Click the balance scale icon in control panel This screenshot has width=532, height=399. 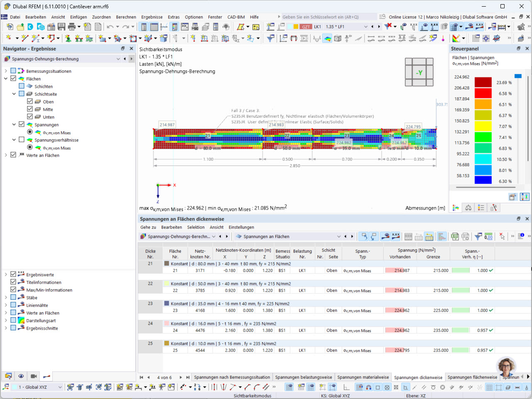pyautogui.click(x=468, y=207)
